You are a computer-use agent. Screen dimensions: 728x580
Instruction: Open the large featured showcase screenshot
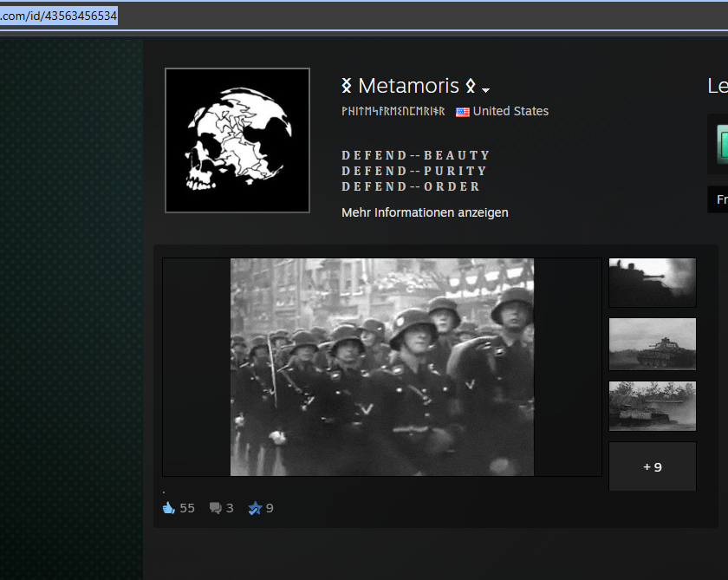pos(382,367)
